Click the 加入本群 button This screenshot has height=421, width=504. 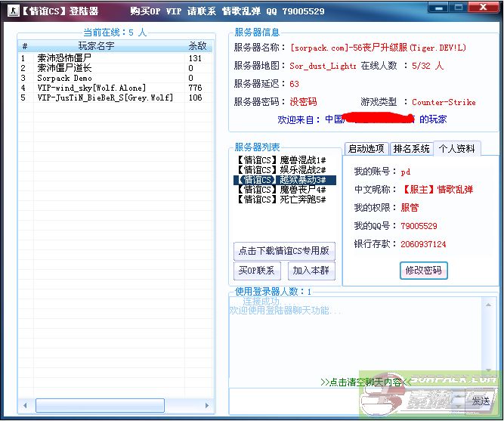click(x=312, y=271)
